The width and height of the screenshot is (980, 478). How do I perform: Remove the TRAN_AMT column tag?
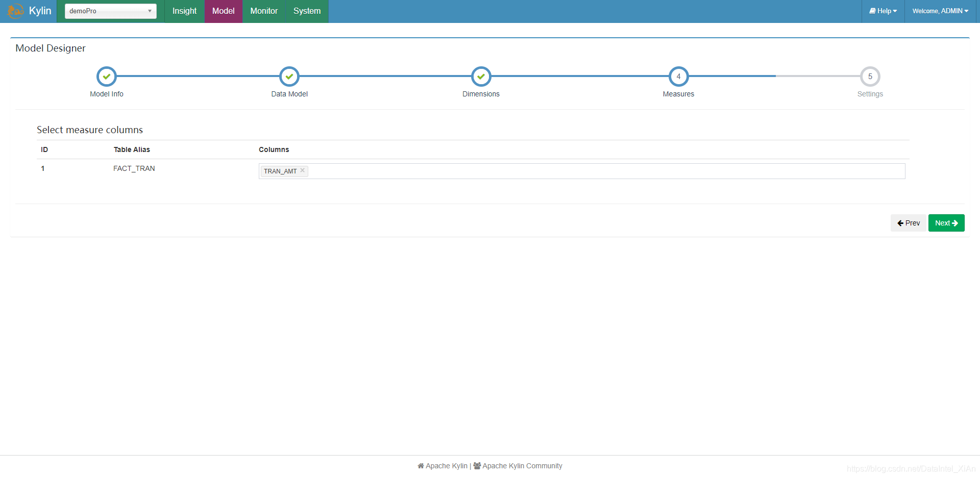[303, 170]
